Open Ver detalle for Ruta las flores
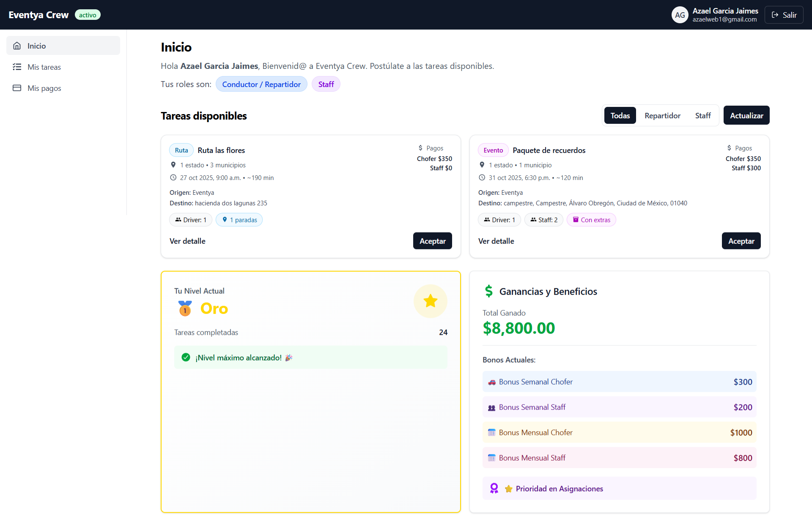 click(187, 241)
